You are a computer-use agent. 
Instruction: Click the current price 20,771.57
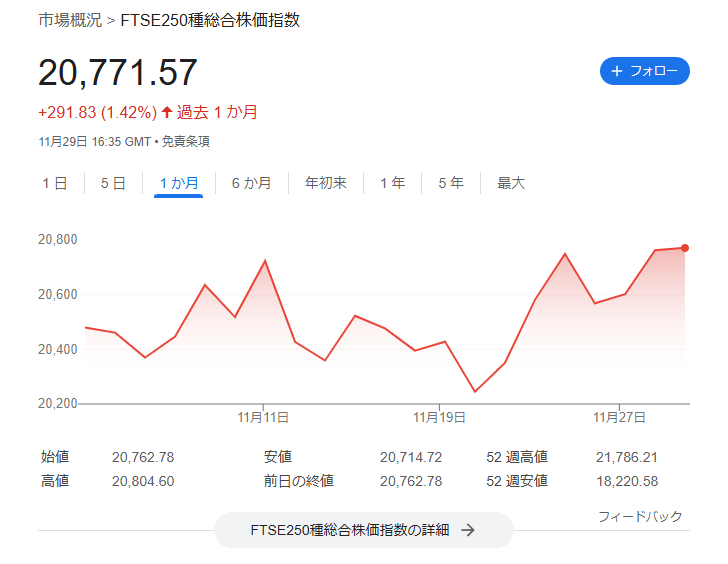118,72
